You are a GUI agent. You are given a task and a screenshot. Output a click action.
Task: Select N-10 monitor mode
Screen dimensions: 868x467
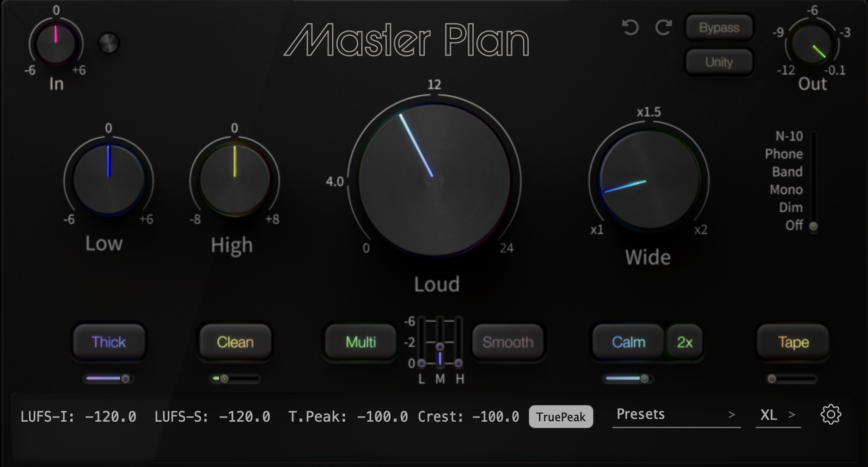(789, 136)
